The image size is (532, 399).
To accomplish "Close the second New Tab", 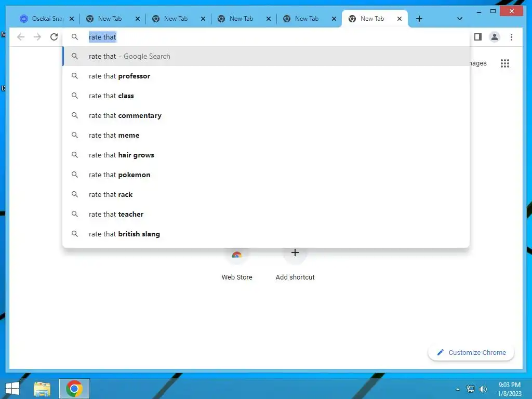I will point(137,19).
